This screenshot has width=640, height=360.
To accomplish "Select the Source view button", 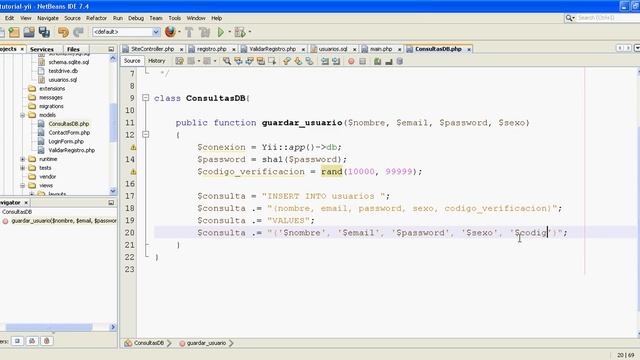I will point(132,61).
